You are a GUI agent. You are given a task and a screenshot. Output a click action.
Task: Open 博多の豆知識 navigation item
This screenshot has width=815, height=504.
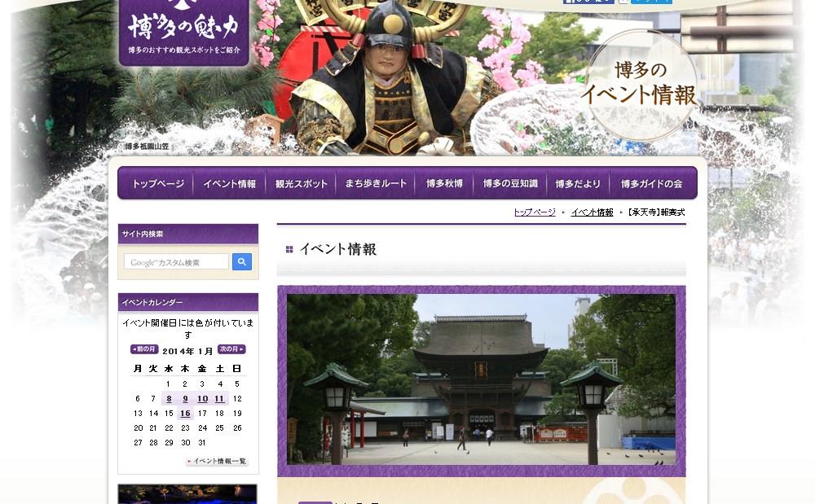(x=510, y=184)
